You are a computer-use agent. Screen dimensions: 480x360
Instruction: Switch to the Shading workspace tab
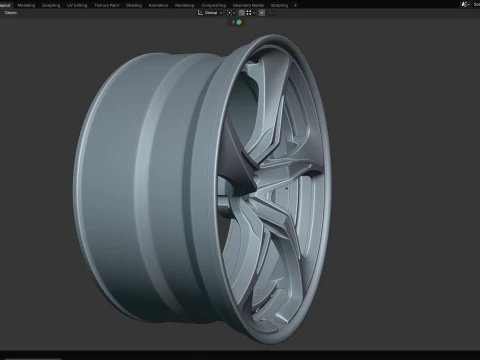pos(134,5)
